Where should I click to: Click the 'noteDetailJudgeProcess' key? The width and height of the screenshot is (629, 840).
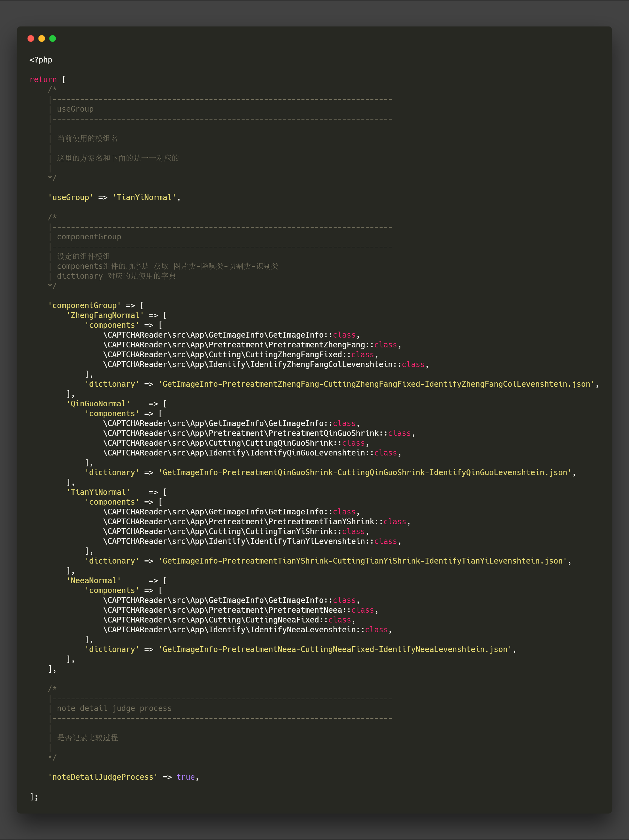[x=103, y=777]
